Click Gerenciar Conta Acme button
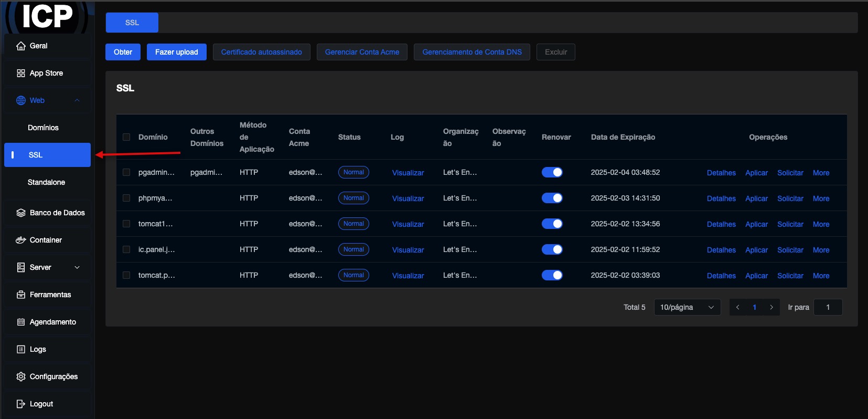 point(362,52)
